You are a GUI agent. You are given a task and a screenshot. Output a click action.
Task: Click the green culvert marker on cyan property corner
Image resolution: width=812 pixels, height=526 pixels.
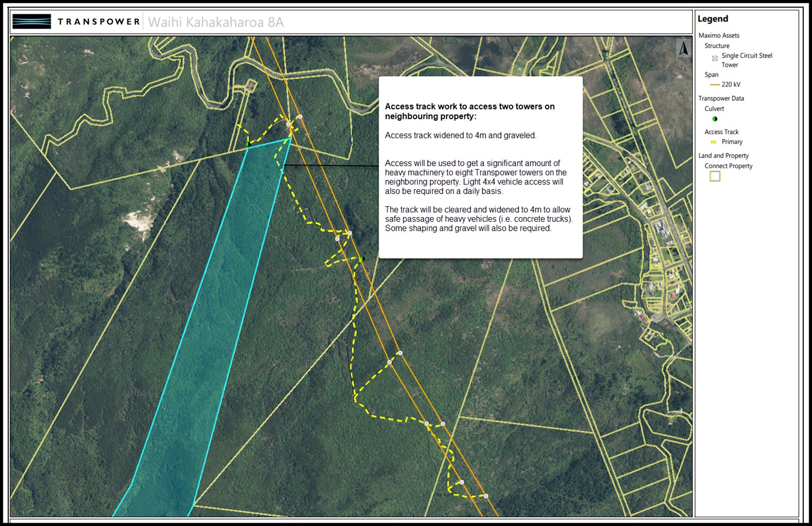pos(248,144)
